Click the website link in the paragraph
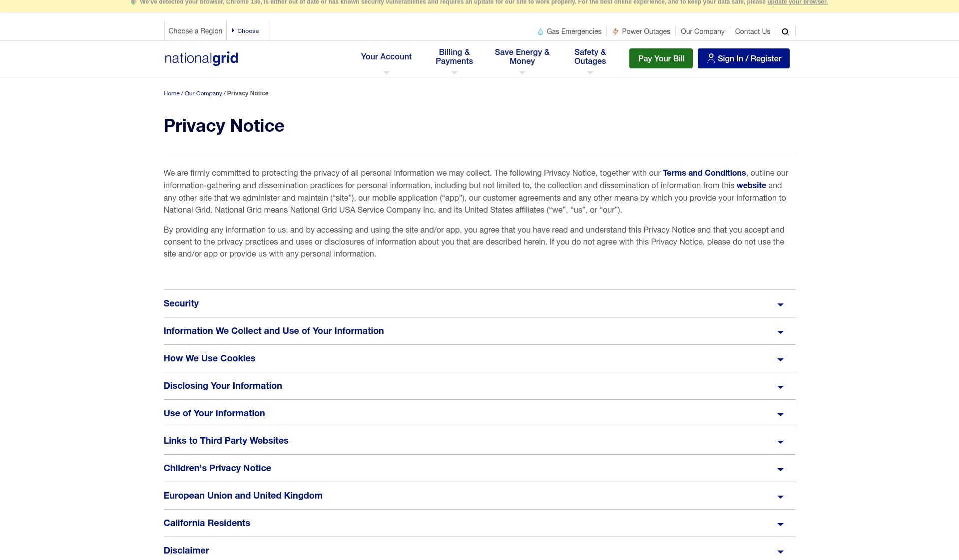 pos(751,185)
